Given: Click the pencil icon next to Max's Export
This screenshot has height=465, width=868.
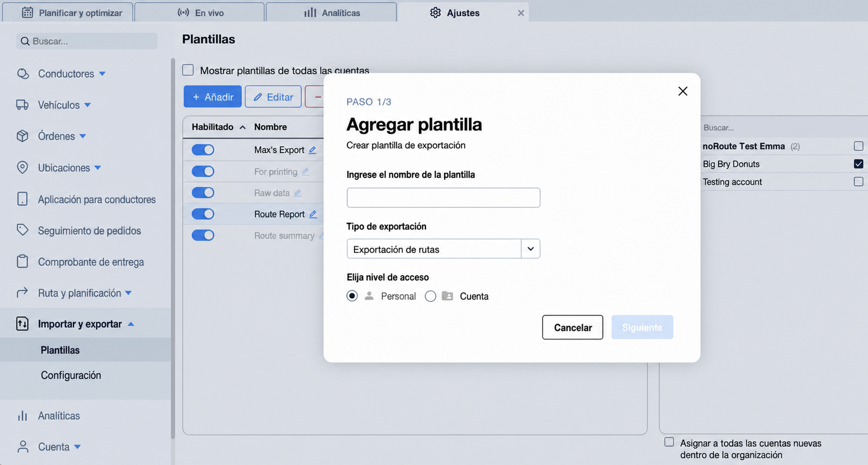Looking at the screenshot, I should tap(313, 150).
